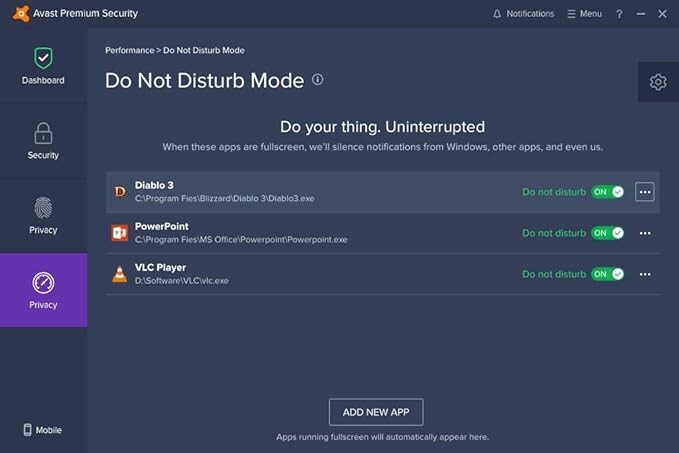Click the help question mark icon

619,14
